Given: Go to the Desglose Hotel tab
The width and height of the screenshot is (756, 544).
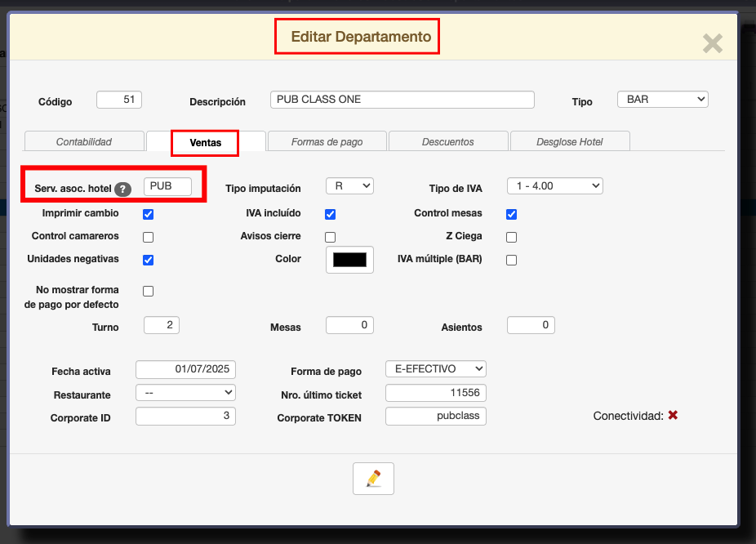Looking at the screenshot, I should (570, 141).
